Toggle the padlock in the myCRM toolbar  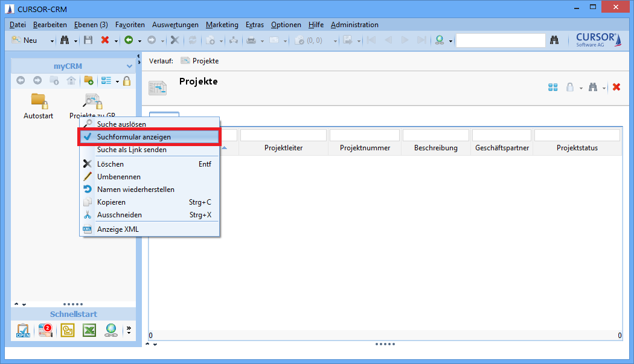point(127,81)
